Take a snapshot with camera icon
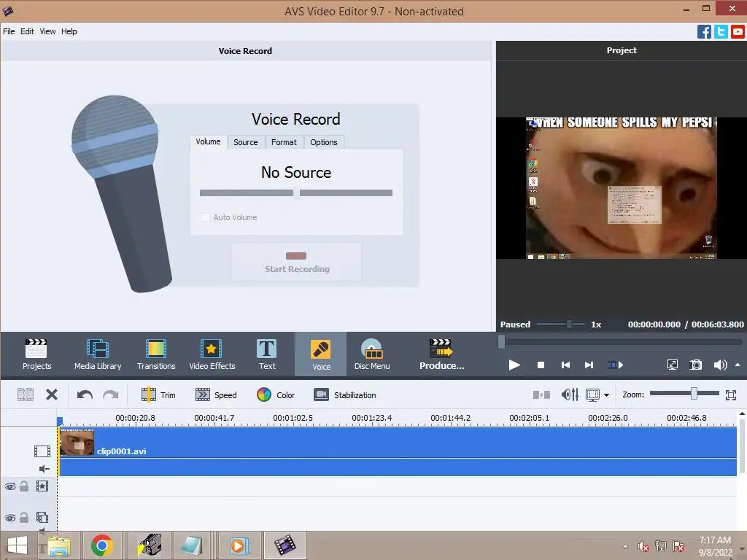Screen dimensions: 747x560 point(695,365)
